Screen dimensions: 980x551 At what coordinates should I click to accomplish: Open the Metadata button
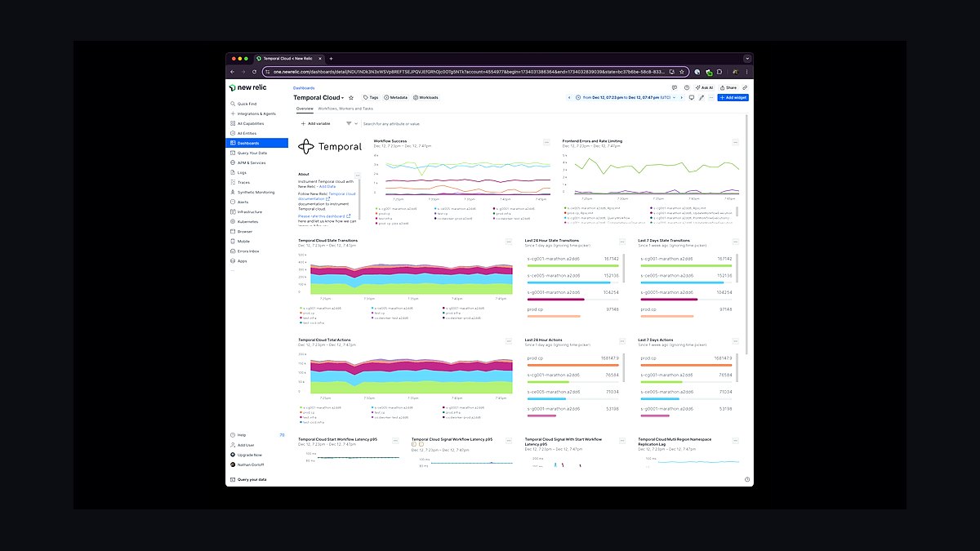[395, 97]
